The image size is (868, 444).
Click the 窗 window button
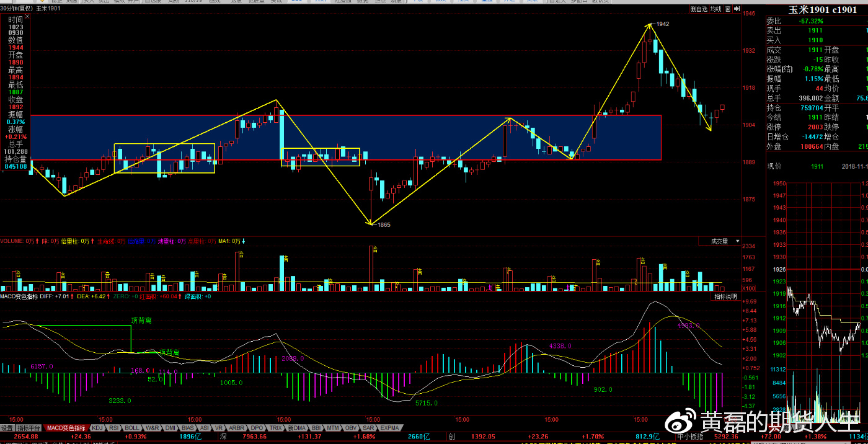click(x=728, y=9)
